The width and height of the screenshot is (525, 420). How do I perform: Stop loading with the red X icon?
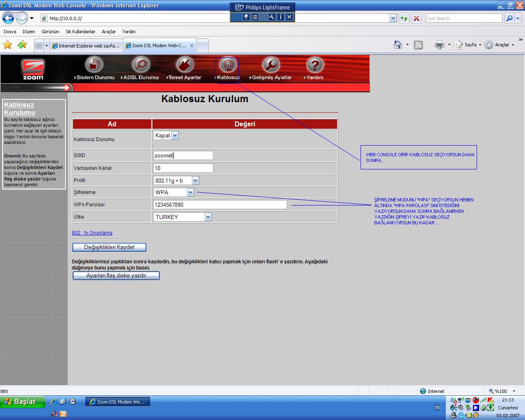pyautogui.click(x=416, y=18)
